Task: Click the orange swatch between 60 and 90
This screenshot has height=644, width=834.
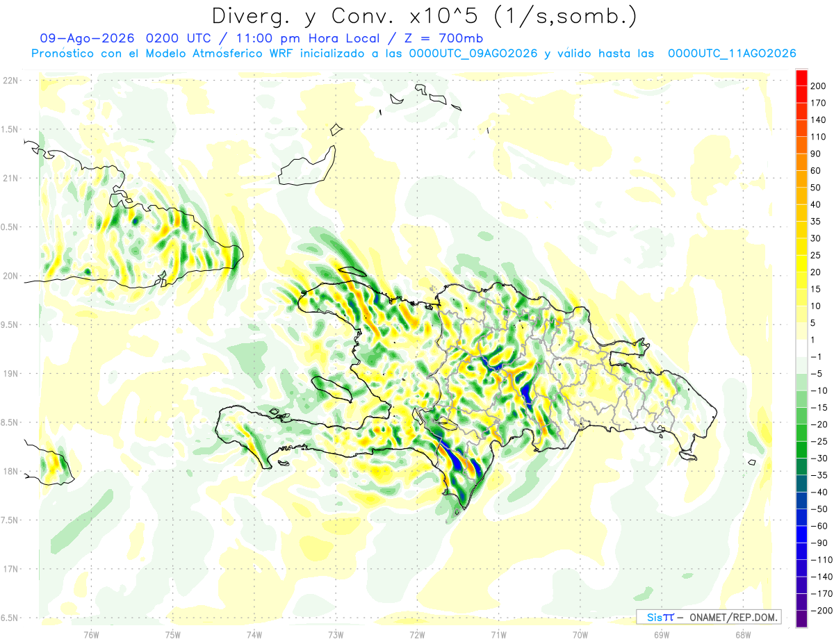Action: point(802,163)
